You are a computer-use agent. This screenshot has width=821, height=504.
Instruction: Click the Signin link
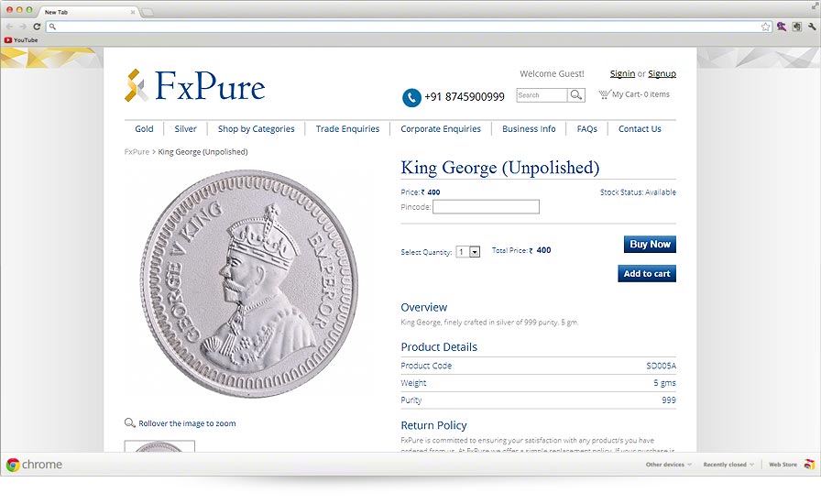(622, 74)
